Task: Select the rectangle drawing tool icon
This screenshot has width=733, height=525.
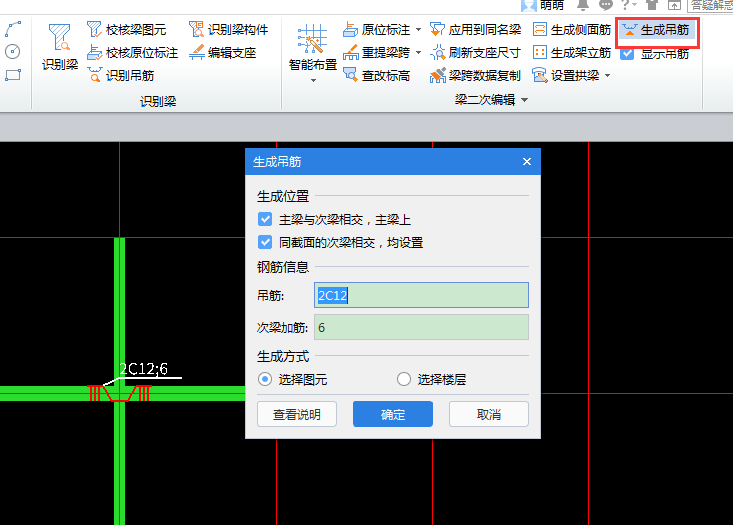Action: pos(13,75)
